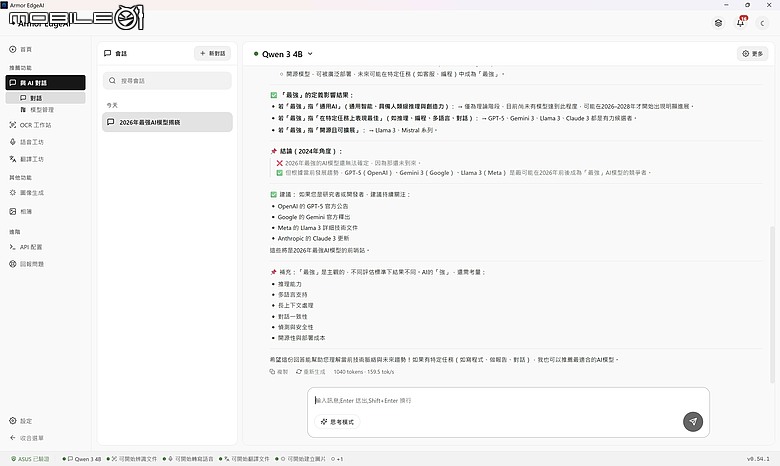The width and height of the screenshot is (780, 466).
Task: Open 設定 settings at sidebar bottom
Action: point(20,421)
